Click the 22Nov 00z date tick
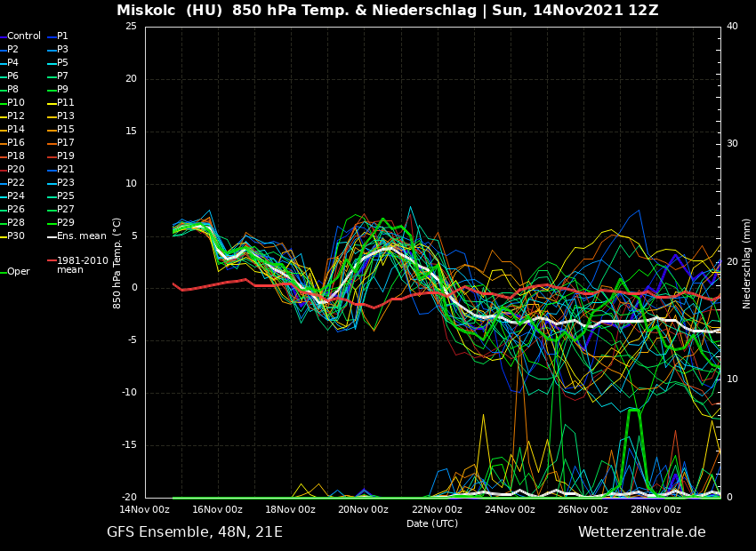The width and height of the screenshot is (756, 551). coord(437,510)
